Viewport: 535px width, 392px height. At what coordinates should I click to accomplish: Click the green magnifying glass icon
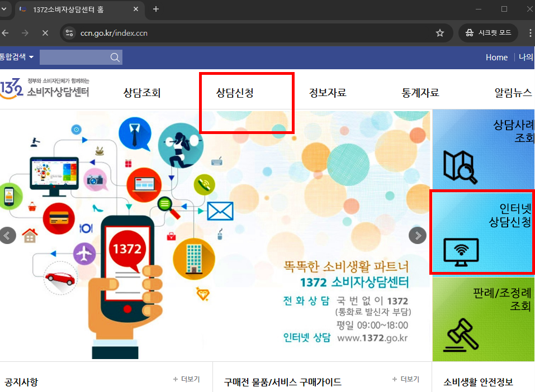168,208
